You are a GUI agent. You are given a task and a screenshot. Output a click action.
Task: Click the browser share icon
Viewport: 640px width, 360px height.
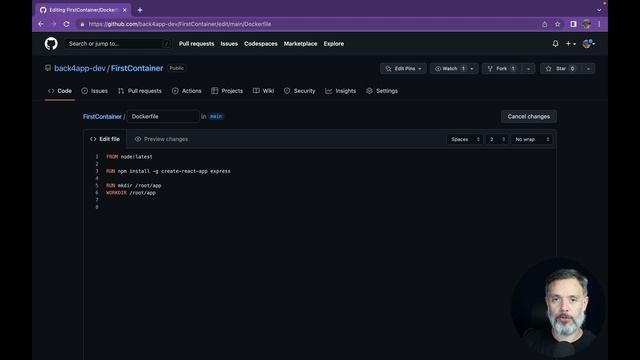click(544, 24)
